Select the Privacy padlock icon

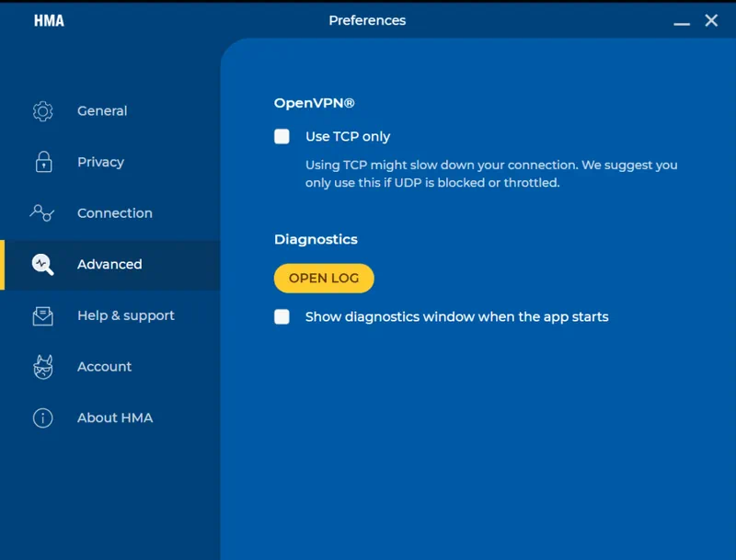point(42,162)
